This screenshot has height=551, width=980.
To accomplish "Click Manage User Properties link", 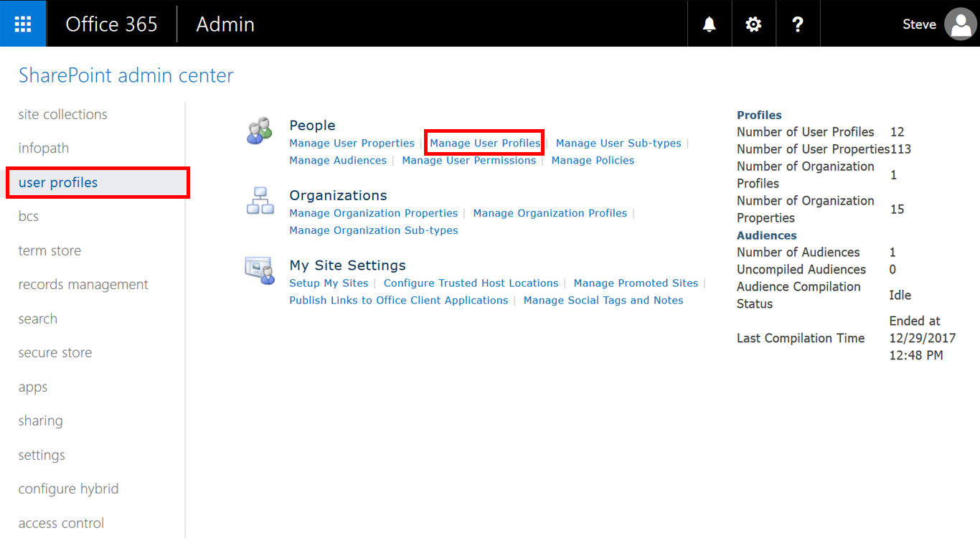I will click(352, 143).
